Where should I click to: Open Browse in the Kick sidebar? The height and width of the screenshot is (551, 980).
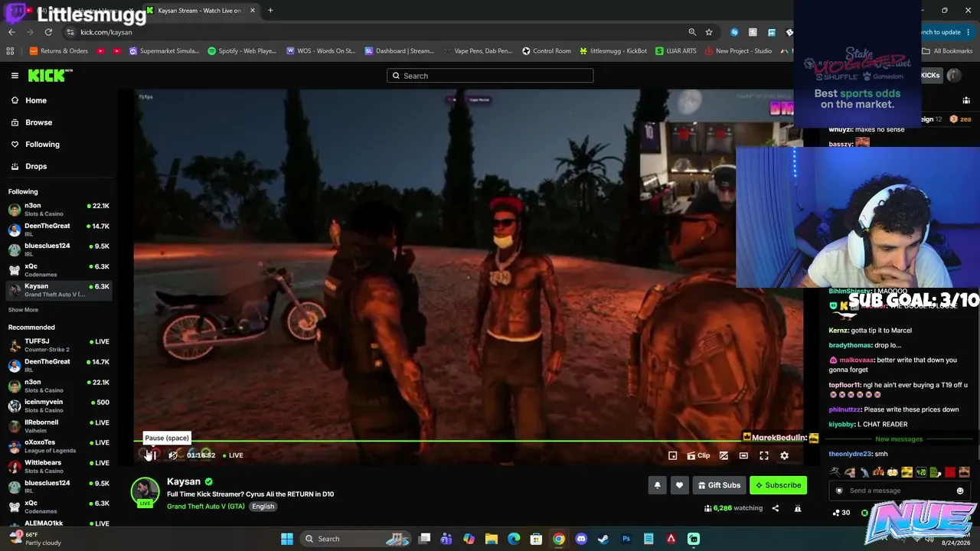(x=59, y=122)
